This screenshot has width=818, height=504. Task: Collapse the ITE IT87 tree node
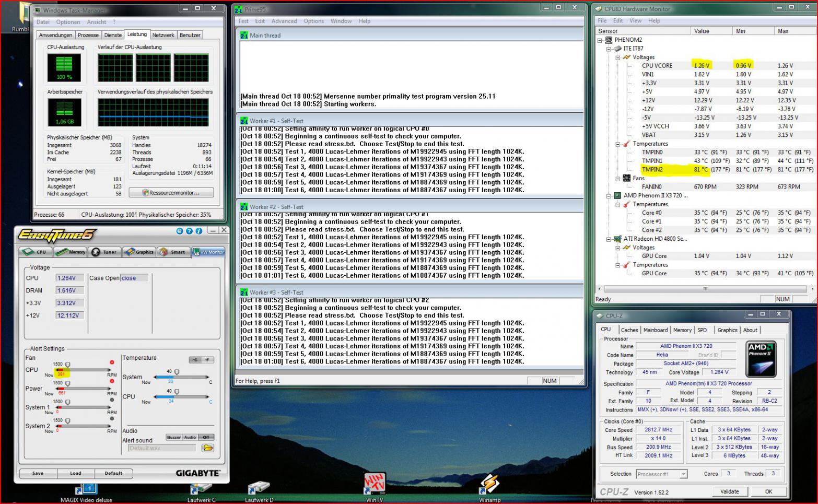[609, 49]
